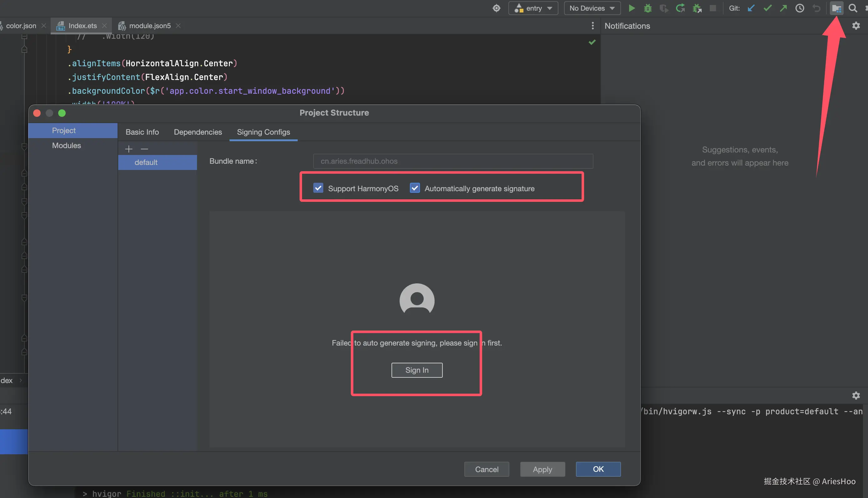The image size is (868, 498).
Task: Start debugging with the green bug icon
Action: coord(648,8)
